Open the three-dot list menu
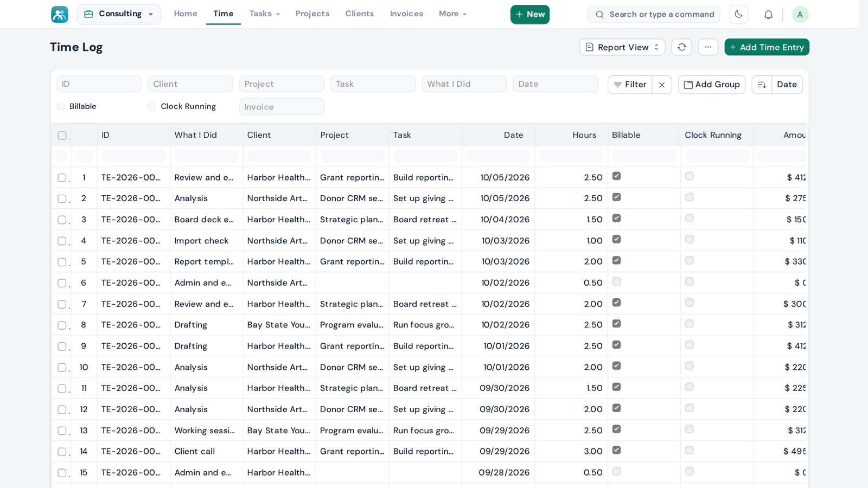 pos(708,47)
